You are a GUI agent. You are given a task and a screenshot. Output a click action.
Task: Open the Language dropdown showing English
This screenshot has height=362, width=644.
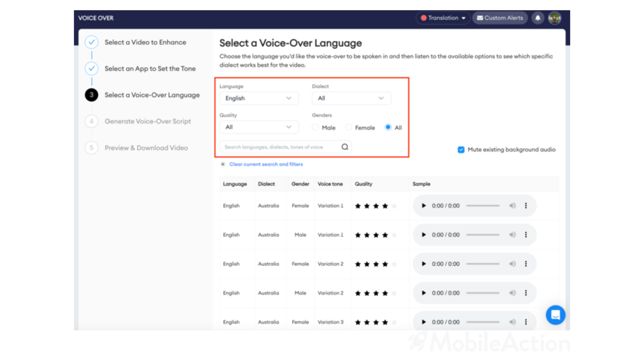click(x=259, y=98)
